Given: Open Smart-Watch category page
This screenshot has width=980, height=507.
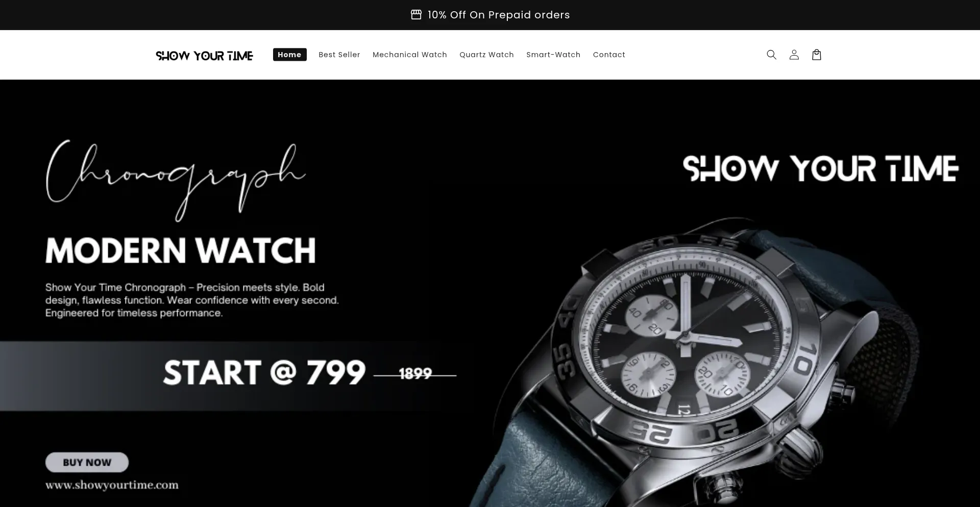Looking at the screenshot, I should click(x=553, y=55).
